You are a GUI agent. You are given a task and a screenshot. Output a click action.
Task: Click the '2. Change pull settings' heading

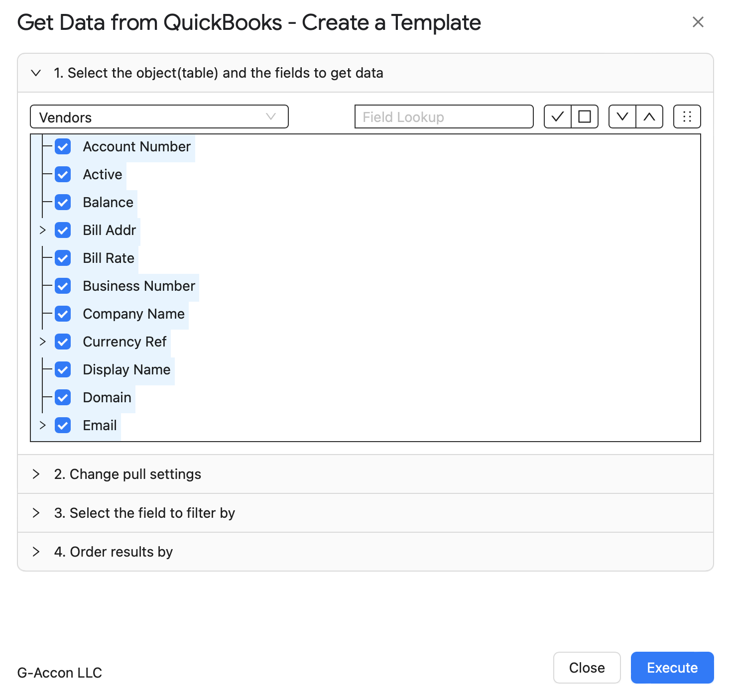point(127,474)
